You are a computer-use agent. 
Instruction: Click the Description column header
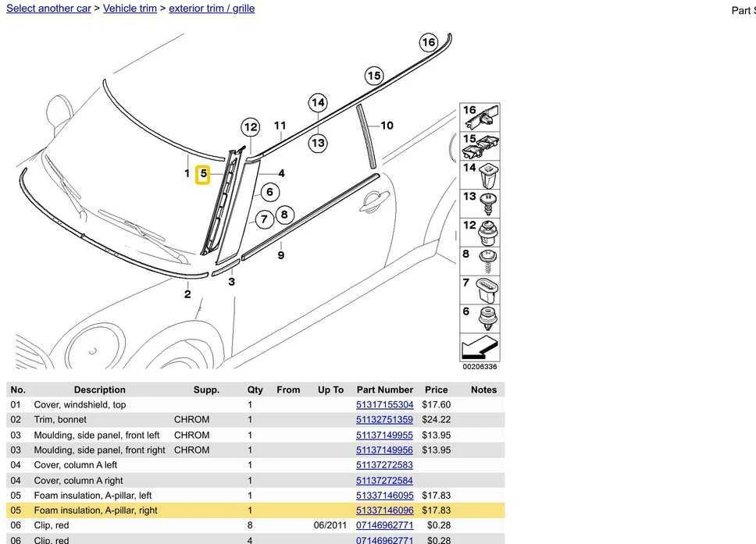100,389
